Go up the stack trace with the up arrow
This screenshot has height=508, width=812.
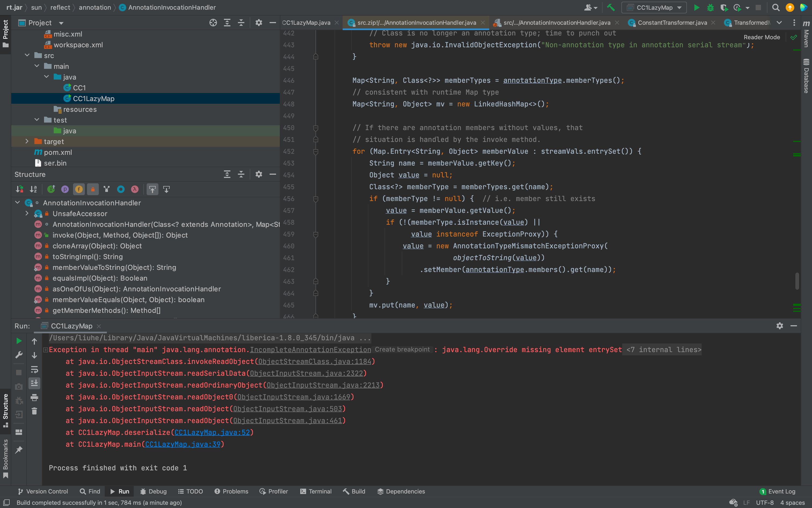[x=34, y=341]
